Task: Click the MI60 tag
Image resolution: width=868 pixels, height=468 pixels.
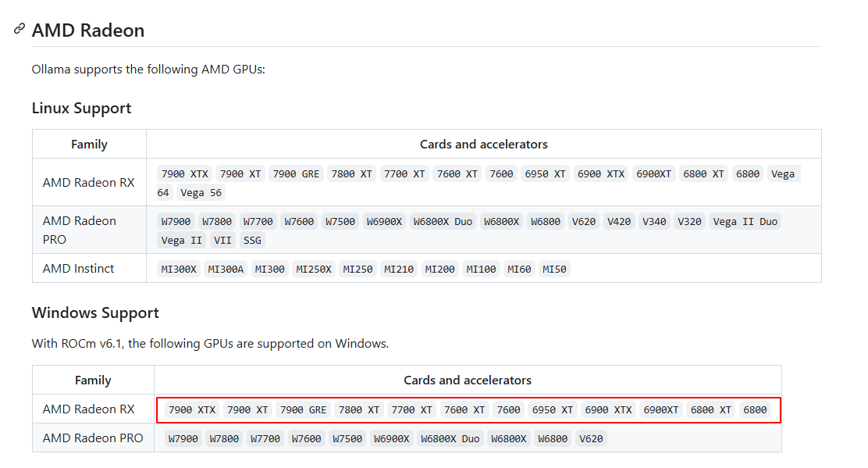Action: coord(519,270)
